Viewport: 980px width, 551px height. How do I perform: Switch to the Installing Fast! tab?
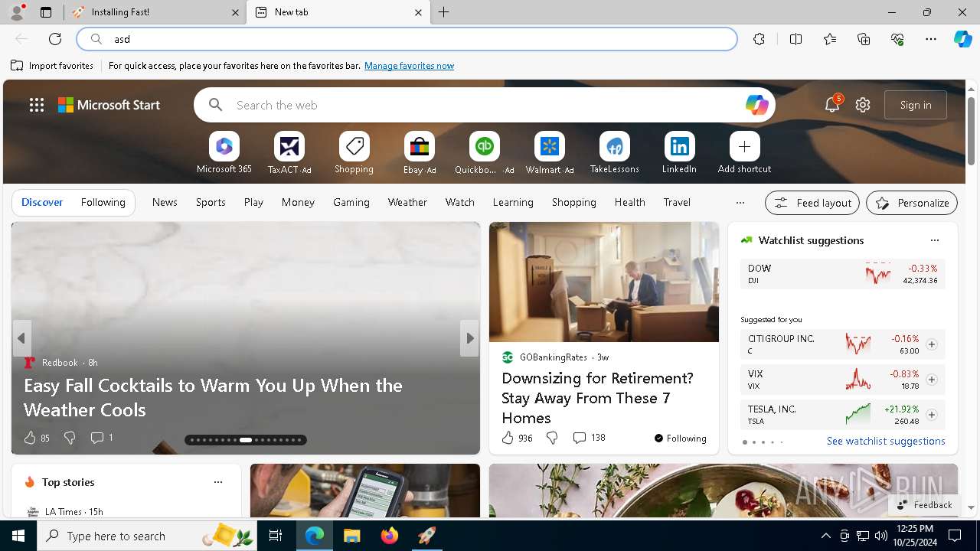pyautogui.click(x=155, y=12)
